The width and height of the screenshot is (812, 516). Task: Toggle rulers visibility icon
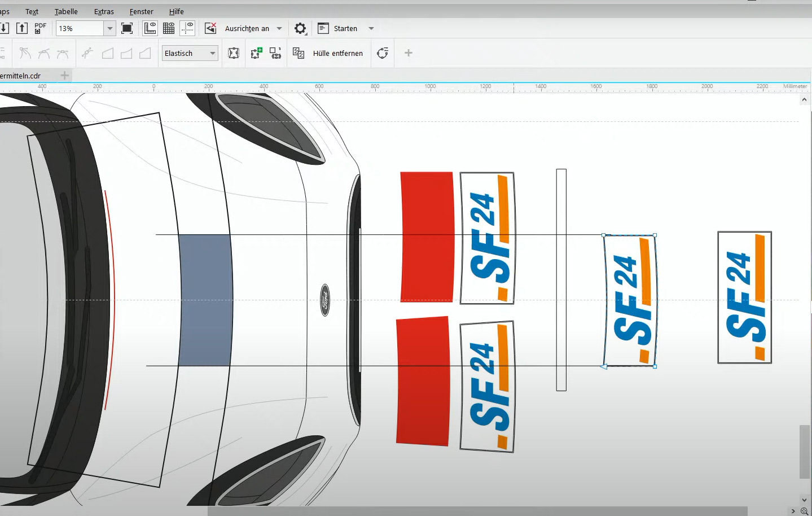click(x=150, y=28)
